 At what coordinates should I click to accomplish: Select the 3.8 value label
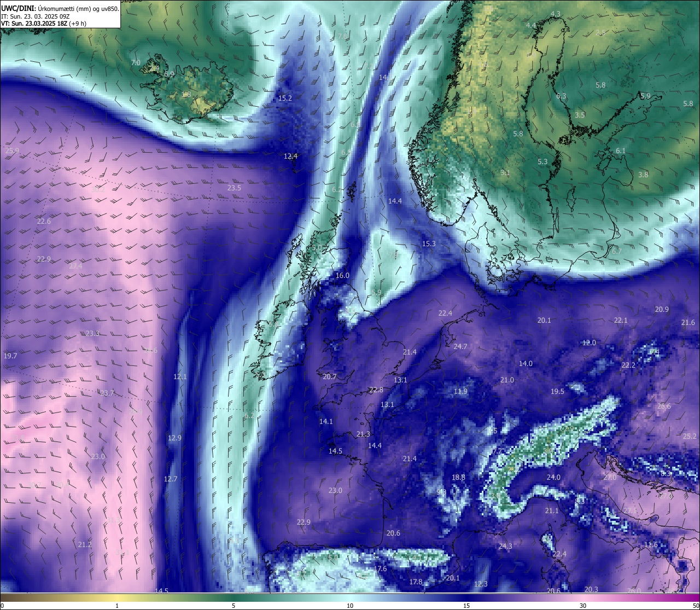click(643, 175)
